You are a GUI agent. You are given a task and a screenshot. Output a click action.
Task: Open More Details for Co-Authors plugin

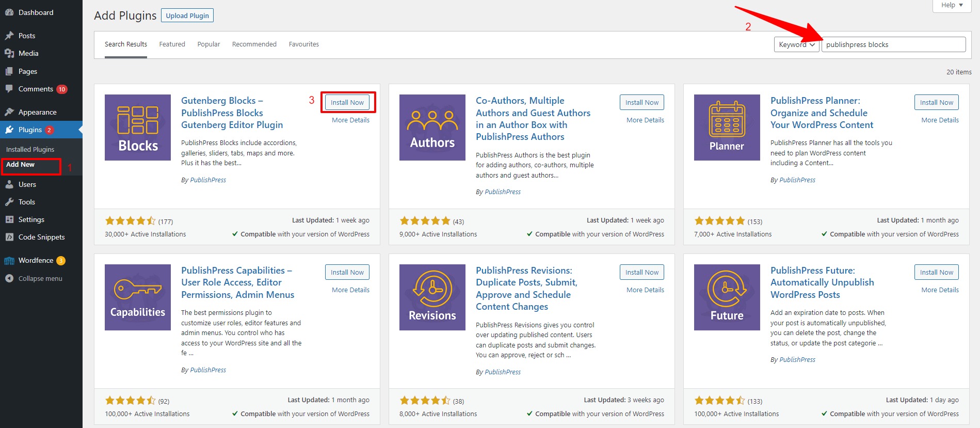(645, 120)
